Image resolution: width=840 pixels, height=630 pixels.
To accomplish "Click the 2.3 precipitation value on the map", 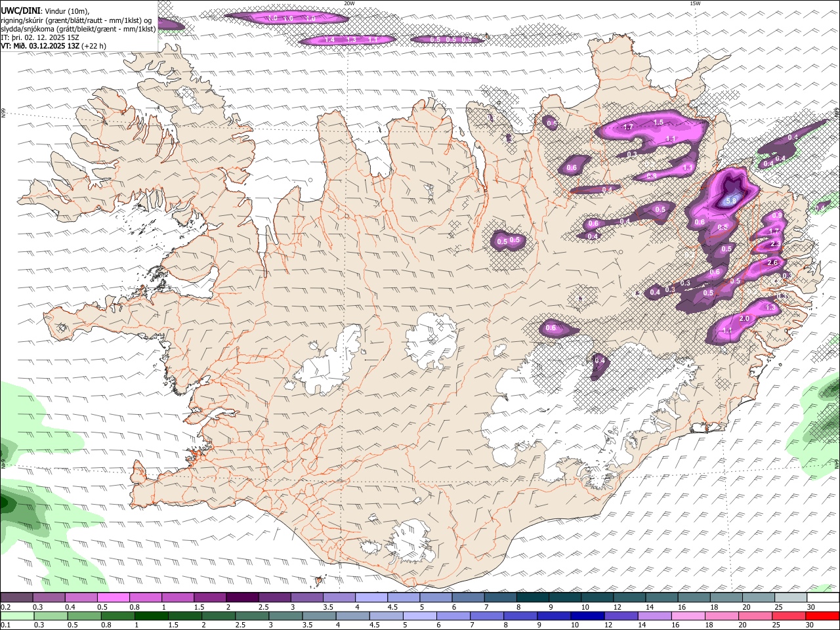I will (x=775, y=244).
